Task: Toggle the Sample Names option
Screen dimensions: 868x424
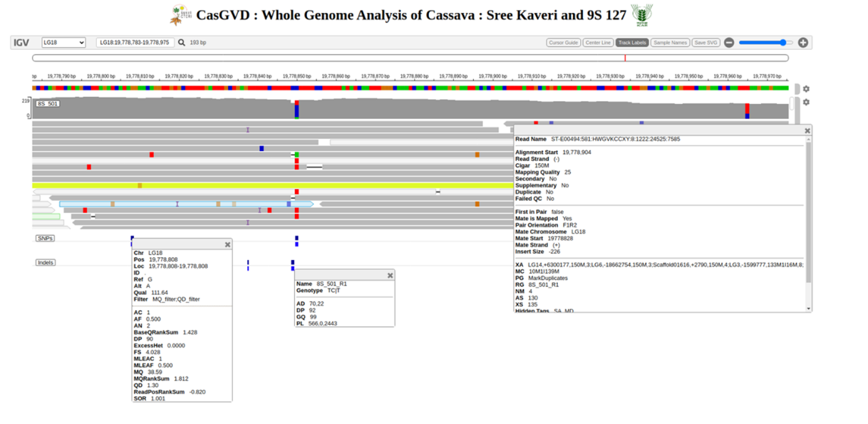Action: pyautogui.click(x=670, y=43)
